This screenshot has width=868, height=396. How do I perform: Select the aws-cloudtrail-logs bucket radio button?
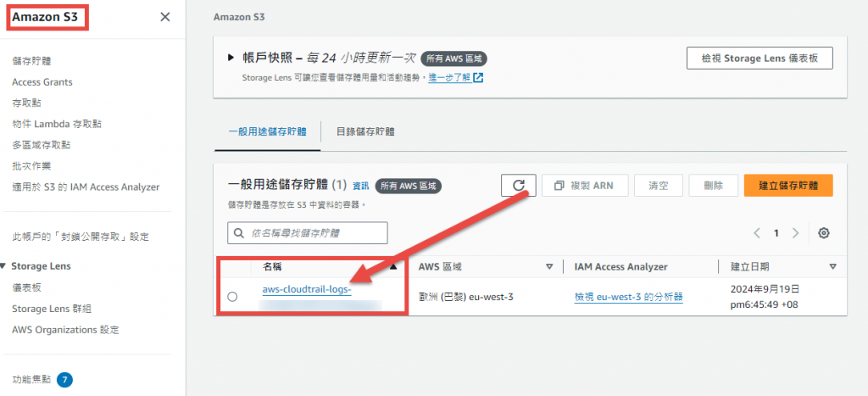click(232, 297)
